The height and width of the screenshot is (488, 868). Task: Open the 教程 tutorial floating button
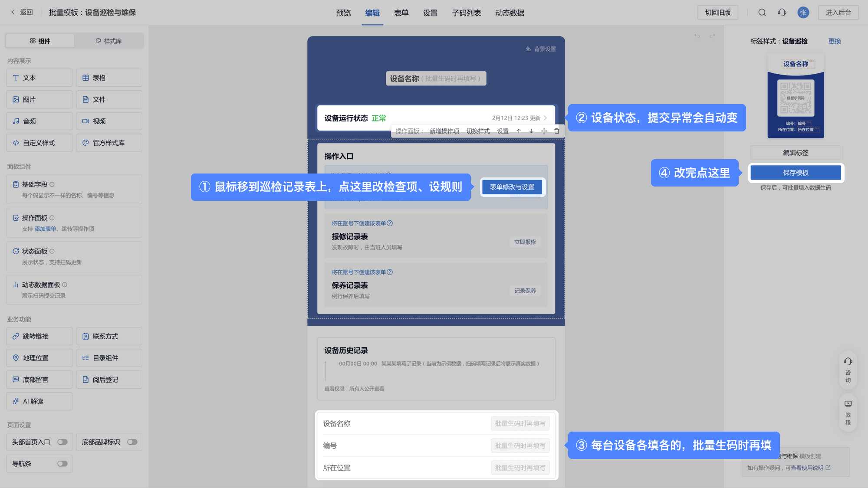click(848, 413)
